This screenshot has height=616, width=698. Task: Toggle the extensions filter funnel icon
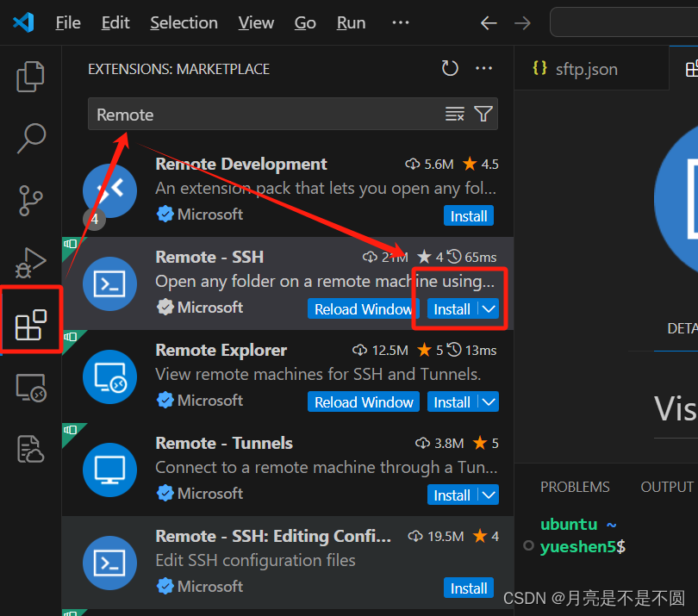coord(483,114)
